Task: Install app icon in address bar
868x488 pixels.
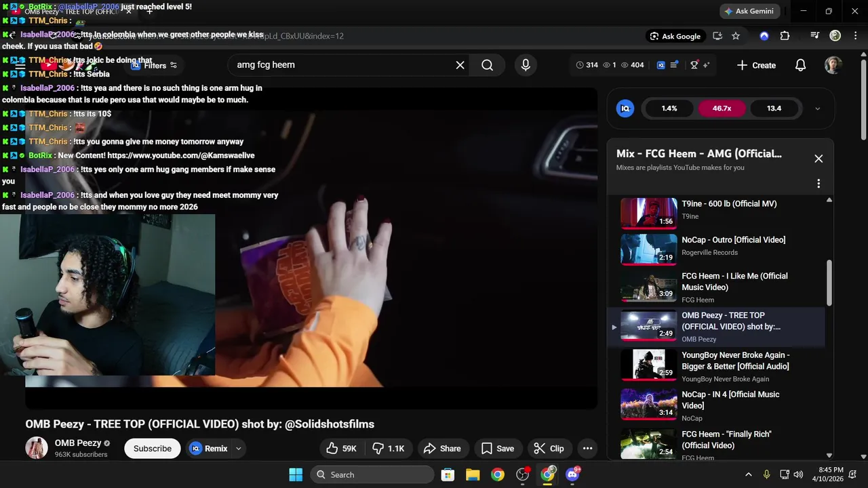Action: pyautogui.click(x=717, y=36)
